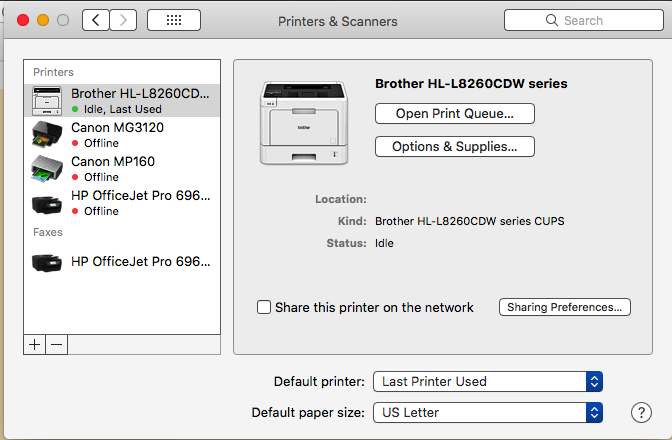The height and width of the screenshot is (440, 672).
Task: Click the Offline status under HP OfficeJet Pro
Action: point(101,211)
